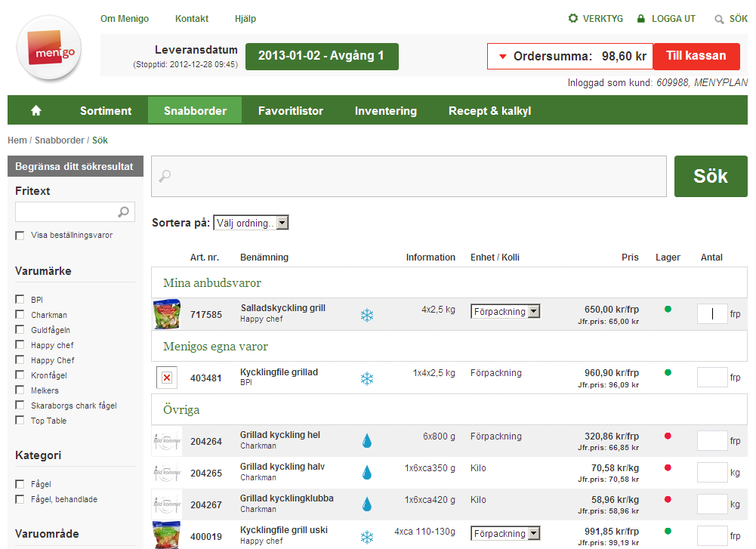Screen dimensions: 756x549
Task: Click Antal field for Grillad kycklingklubba
Action: [x=712, y=504]
